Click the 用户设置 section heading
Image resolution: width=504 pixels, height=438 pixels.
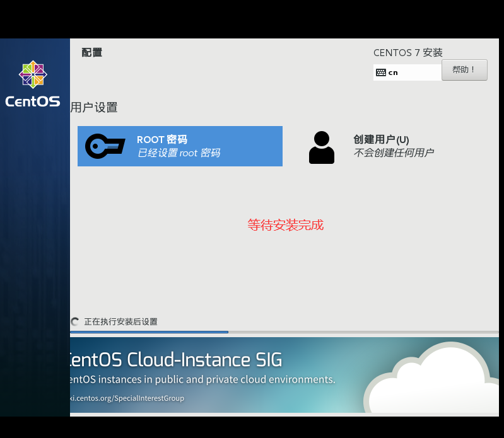click(94, 107)
